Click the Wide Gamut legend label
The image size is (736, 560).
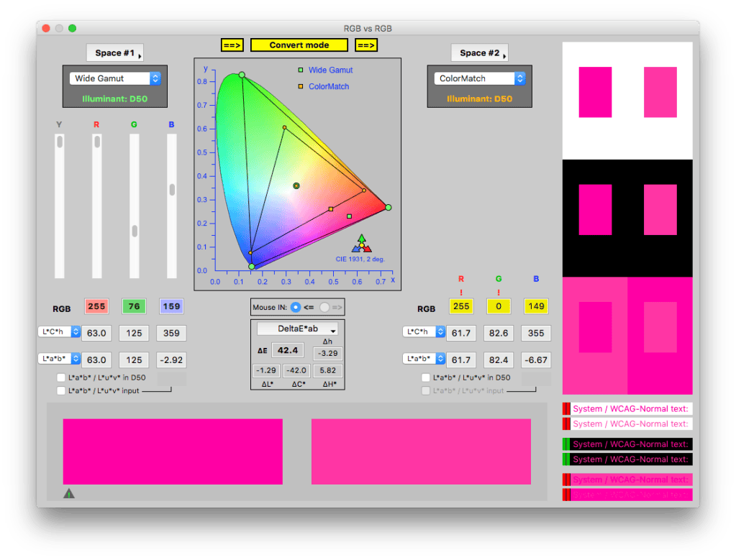click(330, 70)
